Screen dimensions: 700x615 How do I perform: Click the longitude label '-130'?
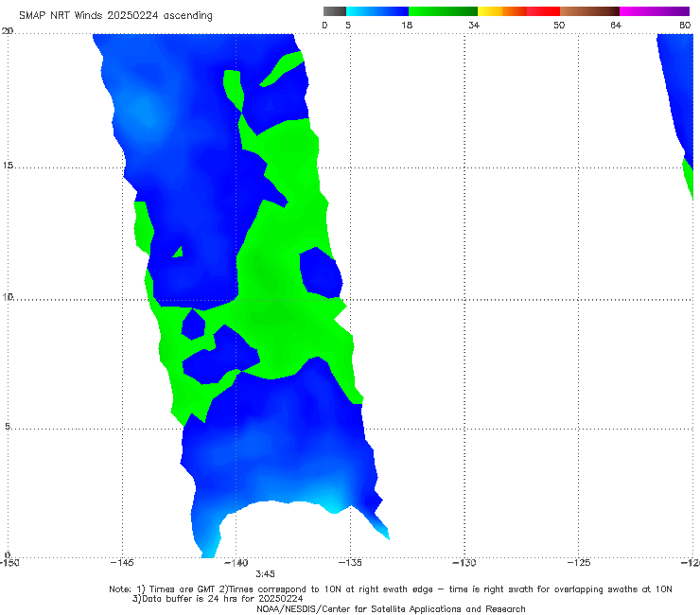pos(464,562)
